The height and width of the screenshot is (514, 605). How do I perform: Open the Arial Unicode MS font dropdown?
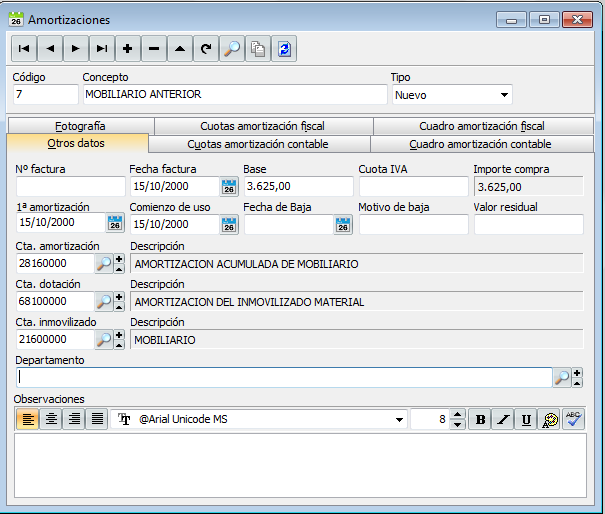pos(399,419)
